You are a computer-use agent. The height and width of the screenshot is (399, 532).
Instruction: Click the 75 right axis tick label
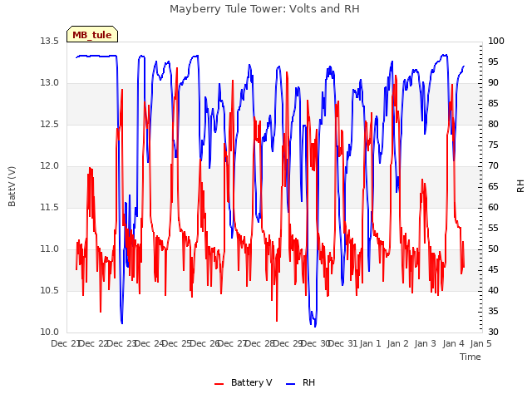(x=493, y=145)
